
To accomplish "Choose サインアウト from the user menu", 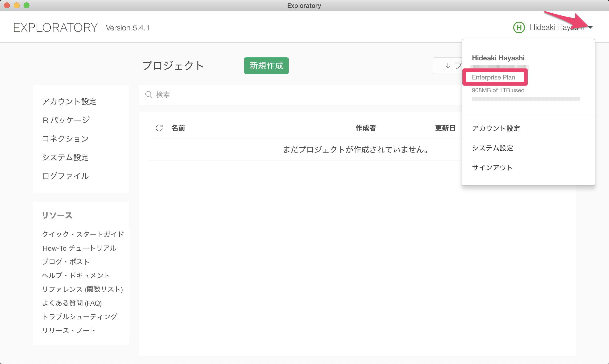I will point(492,168).
